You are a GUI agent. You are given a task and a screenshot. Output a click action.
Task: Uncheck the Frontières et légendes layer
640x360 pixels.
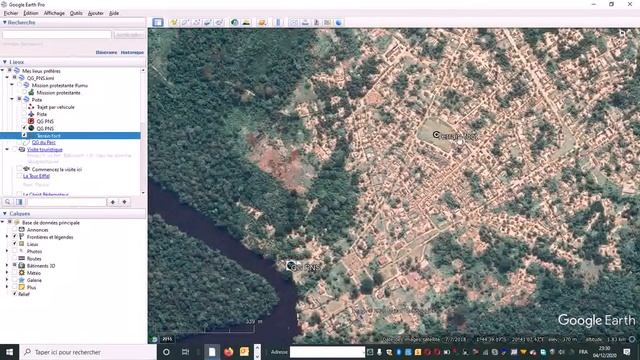point(15,237)
